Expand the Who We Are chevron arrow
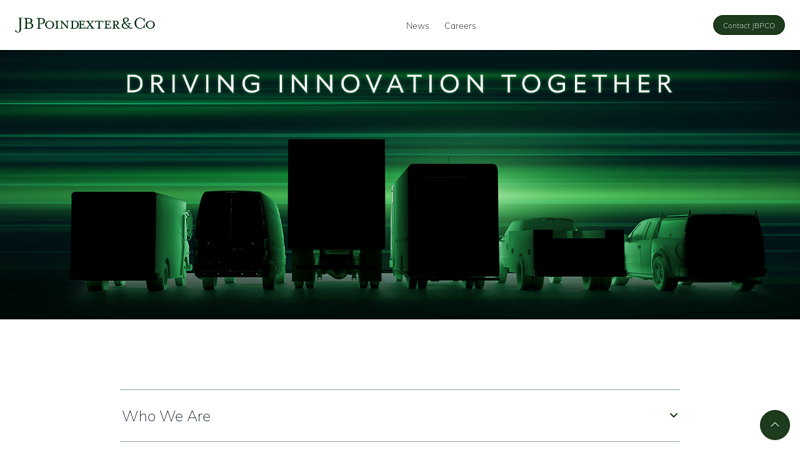This screenshot has height=450, width=800. click(x=673, y=415)
